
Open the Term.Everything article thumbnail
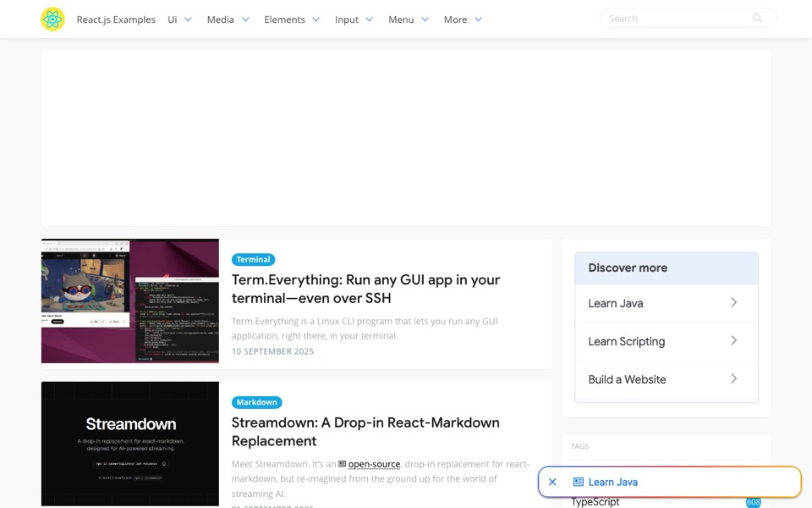pyautogui.click(x=130, y=301)
